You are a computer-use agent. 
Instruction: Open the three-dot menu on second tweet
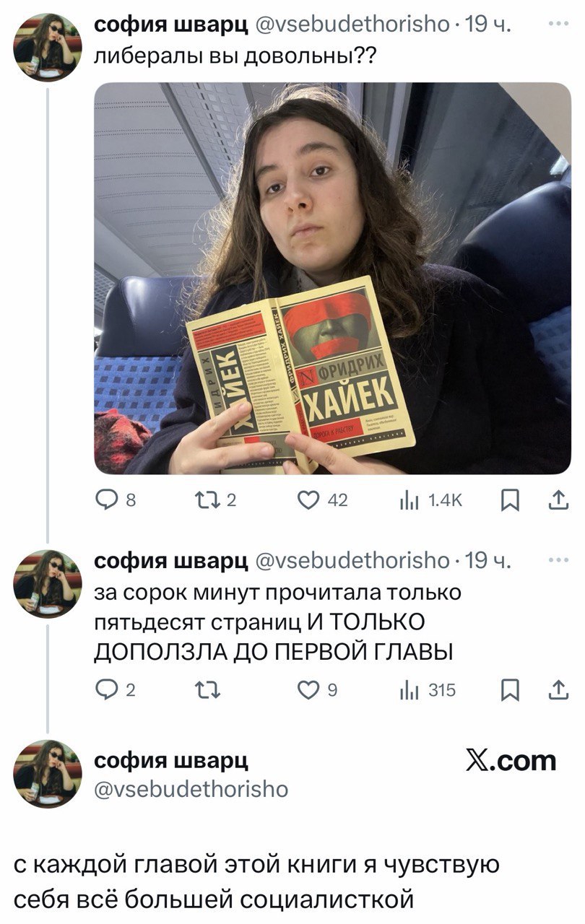point(559,559)
